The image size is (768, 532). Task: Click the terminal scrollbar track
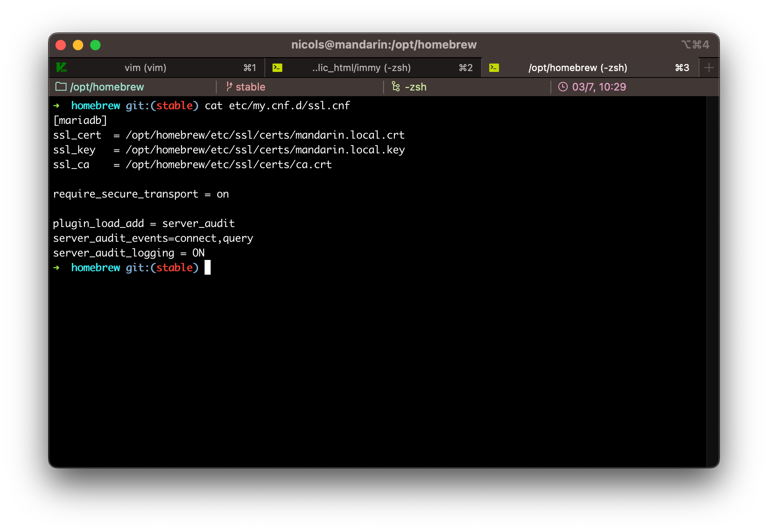pos(713,282)
